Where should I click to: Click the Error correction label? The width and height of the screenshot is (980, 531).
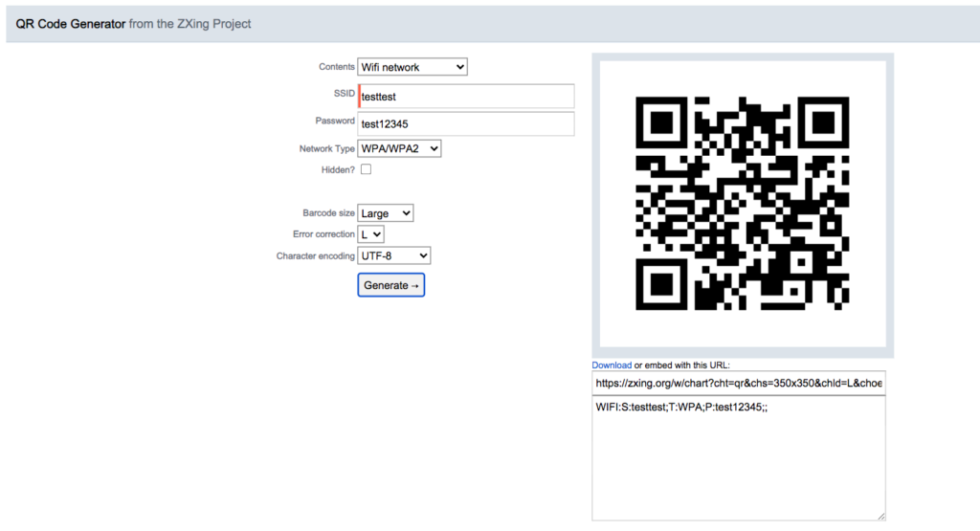point(323,234)
